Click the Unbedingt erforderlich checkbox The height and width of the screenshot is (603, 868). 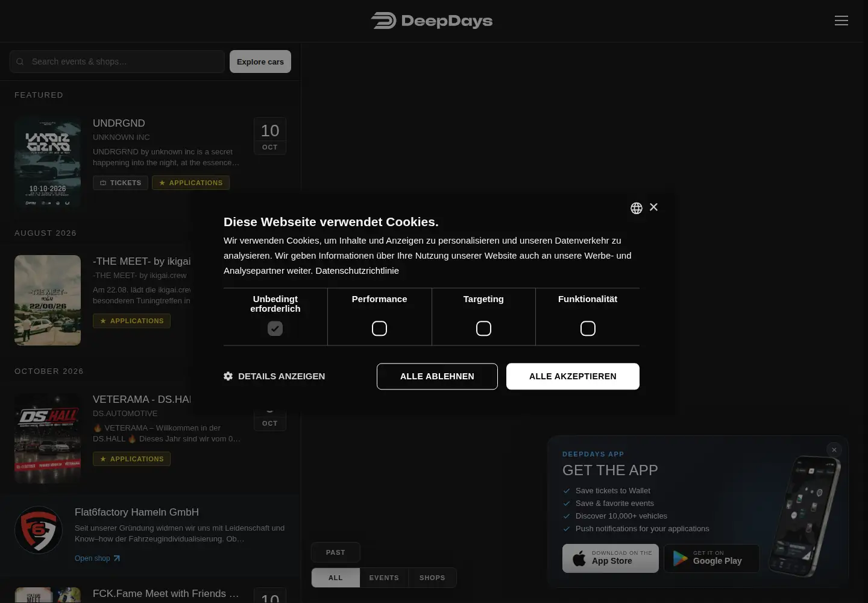[275, 329]
